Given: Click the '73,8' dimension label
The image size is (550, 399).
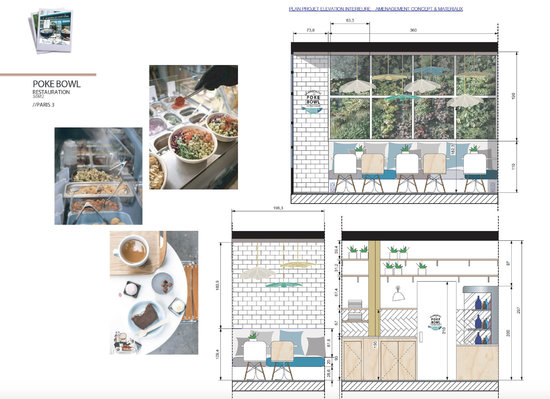Looking at the screenshot, I should point(311,30).
